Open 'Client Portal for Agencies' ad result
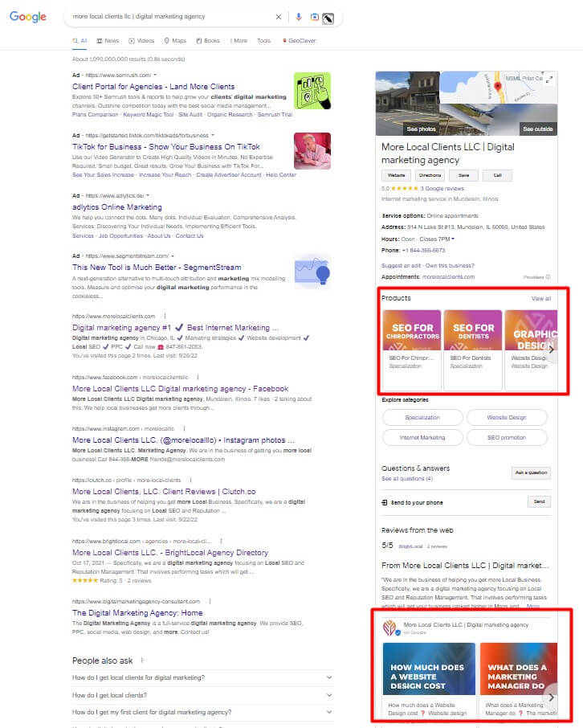The image size is (583, 728). tap(153, 86)
